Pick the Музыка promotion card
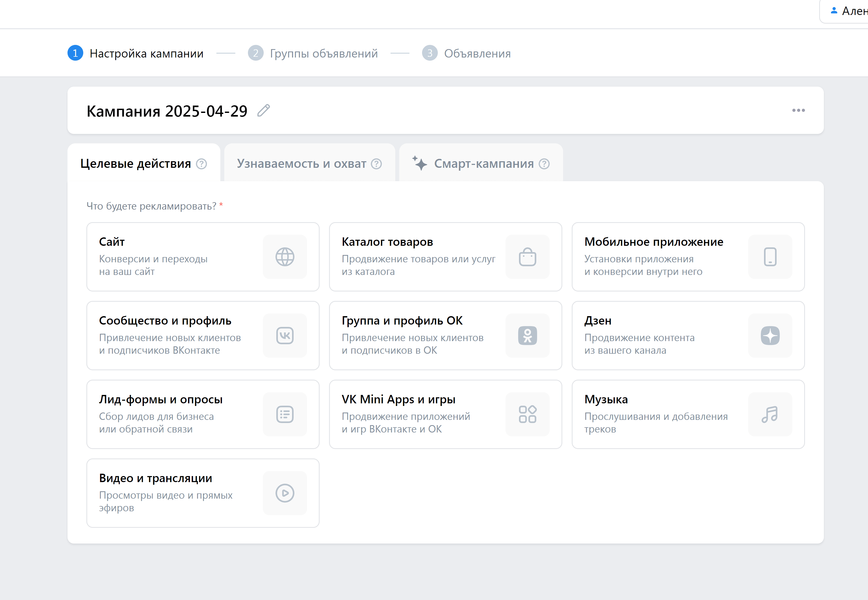Screen dimensions: 868x600 click(x=688, y=414)
